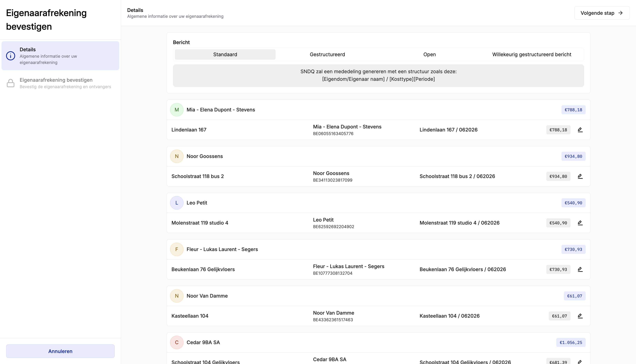
Task: Go to Volgende stap
Action: coord(602,13)
